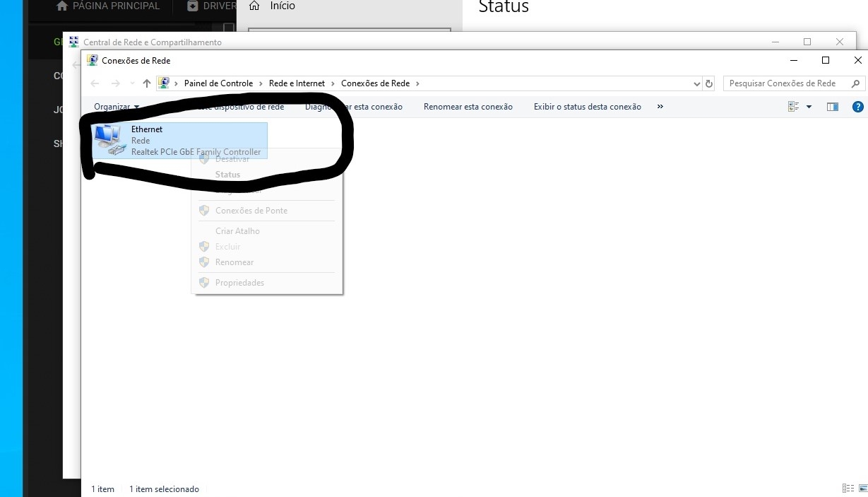Click Central de Rede e Compartilhamento title icon
The image size is (868, 497).
(73, 42)
